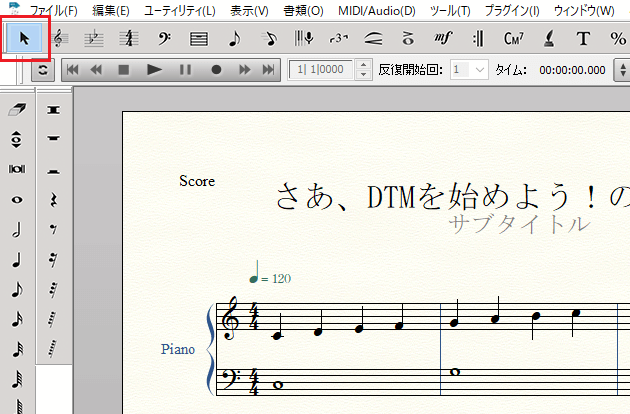Pick the eraser in the note palette
The height and width of the screenshot is (414, 630).
[17, 108]
